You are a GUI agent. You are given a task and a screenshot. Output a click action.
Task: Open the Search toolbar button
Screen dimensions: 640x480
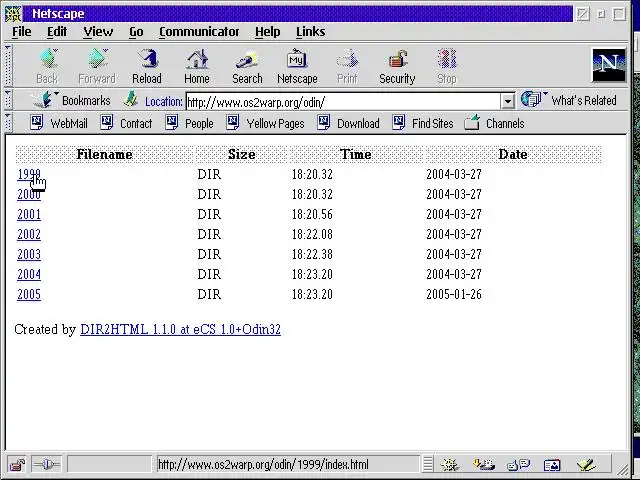pos(247,66)
